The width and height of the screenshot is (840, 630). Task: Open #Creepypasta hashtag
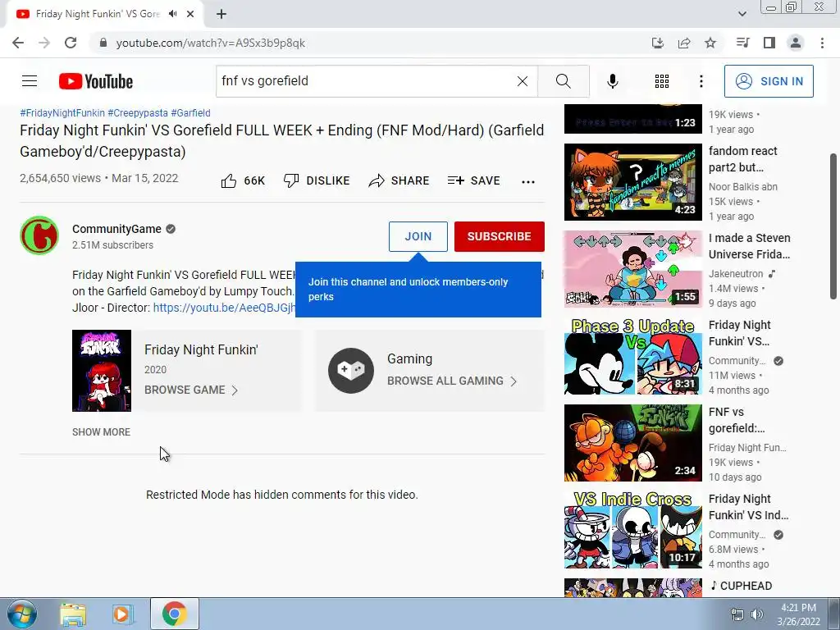coord(138,113)
